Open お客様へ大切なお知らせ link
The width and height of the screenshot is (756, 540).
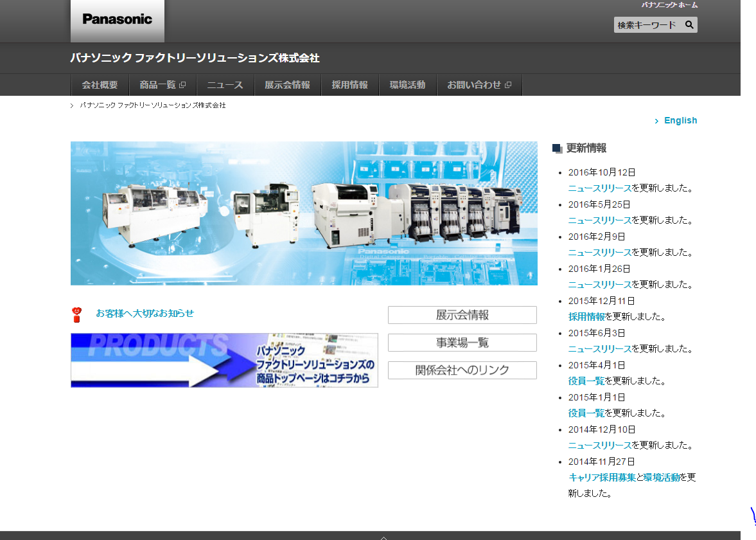pyautogui.click(x=145, y=314)
